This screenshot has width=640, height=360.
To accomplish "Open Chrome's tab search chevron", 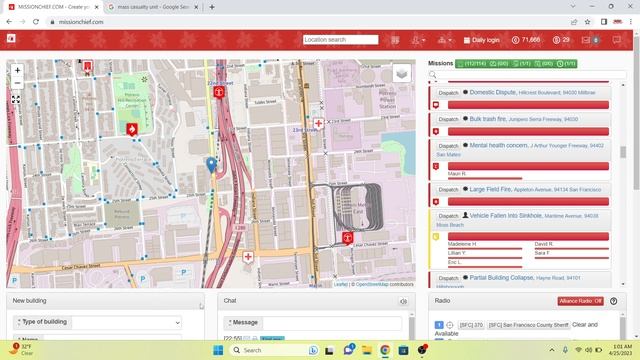I will 573,7.
